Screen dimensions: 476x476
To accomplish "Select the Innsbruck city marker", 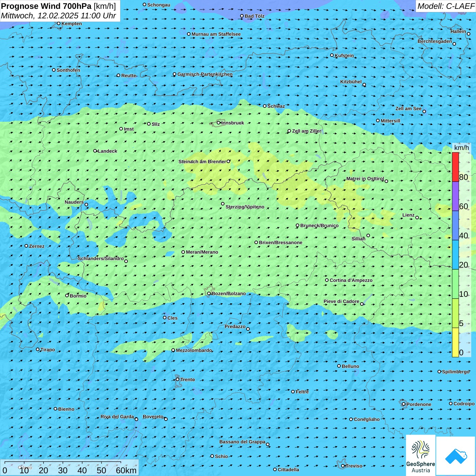I will pos(219,123).
